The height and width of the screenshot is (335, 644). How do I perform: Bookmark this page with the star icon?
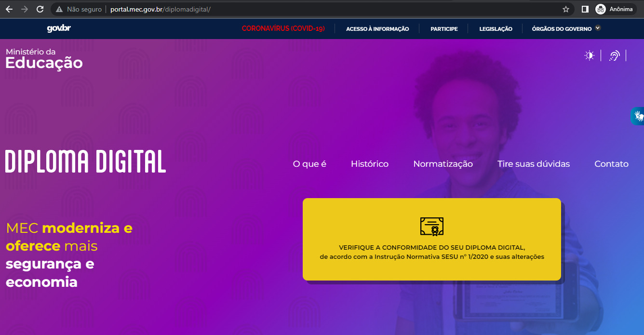[x=566, y=9]
